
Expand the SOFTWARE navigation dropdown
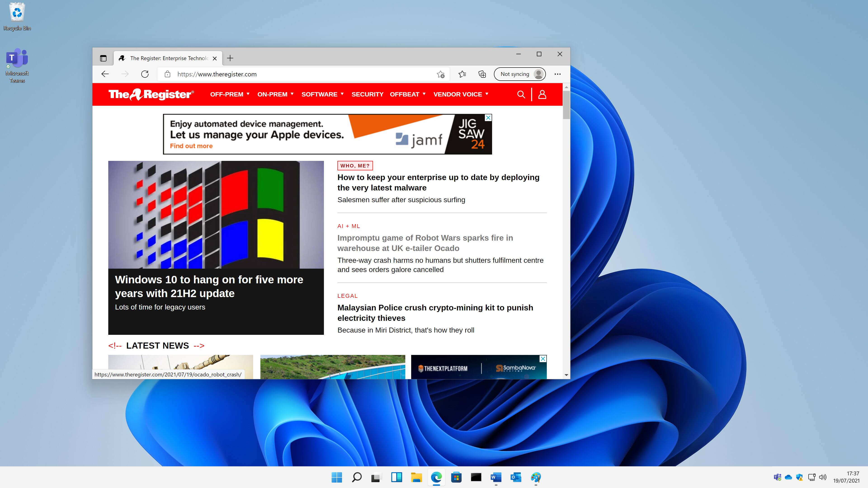(323, 94)
